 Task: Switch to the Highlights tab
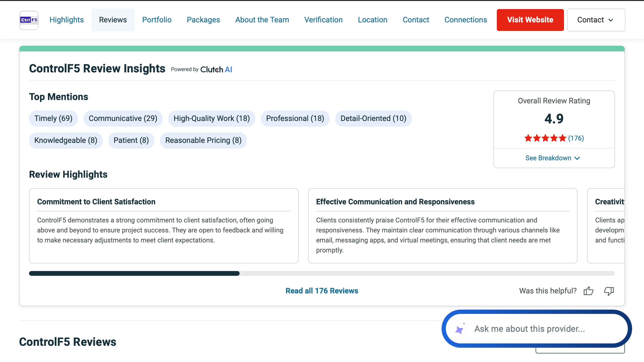click(66, 20)
